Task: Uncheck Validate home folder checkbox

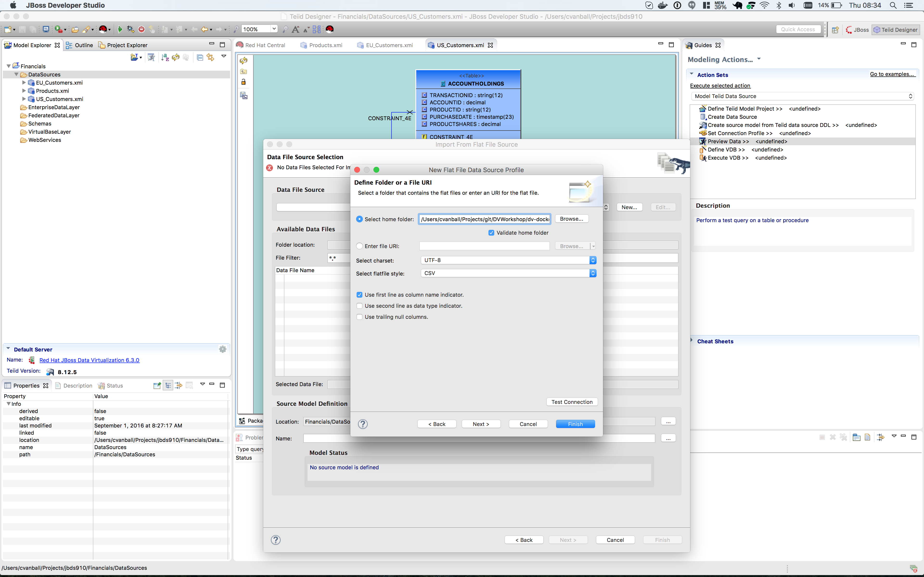Action: pos(491,233)
